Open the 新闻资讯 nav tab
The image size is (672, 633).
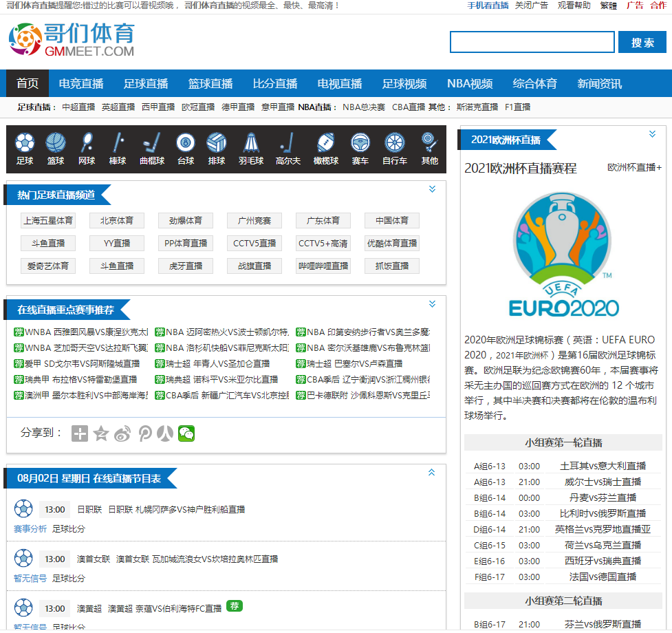[x=599, y=83]
